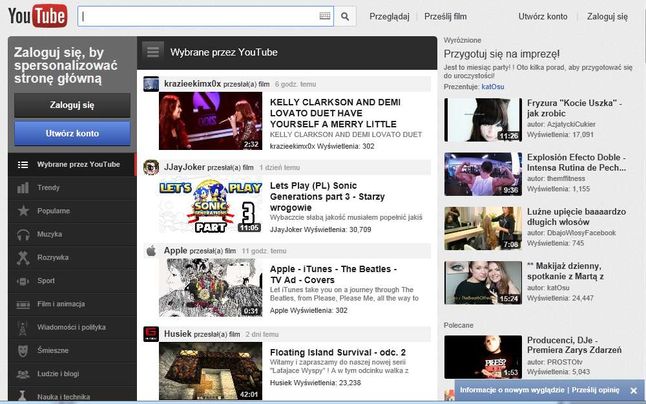Open the on-screen keyboard icon in search box
This screenshot has height=404, width=646.
(x=325, y=16)
